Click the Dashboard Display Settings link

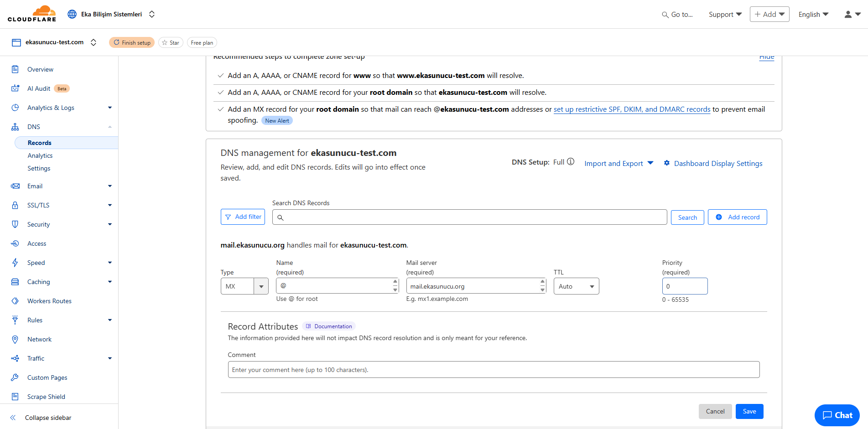click(718, 163)
